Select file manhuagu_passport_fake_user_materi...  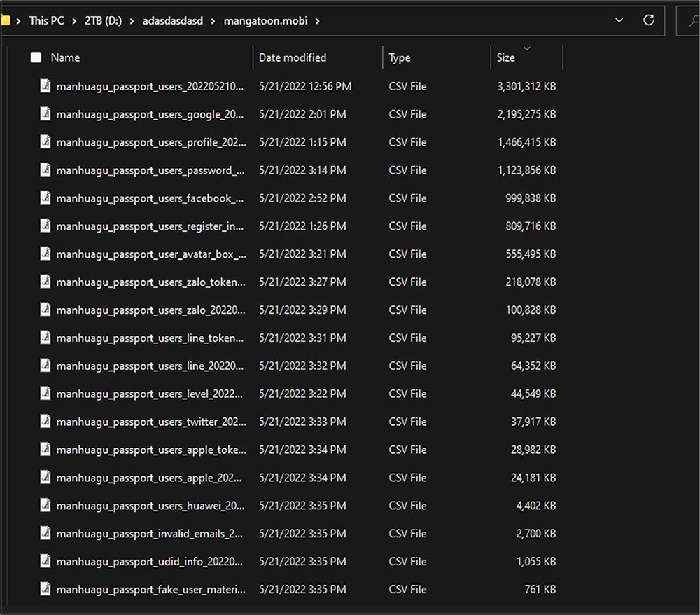click(x=151, y=590)
